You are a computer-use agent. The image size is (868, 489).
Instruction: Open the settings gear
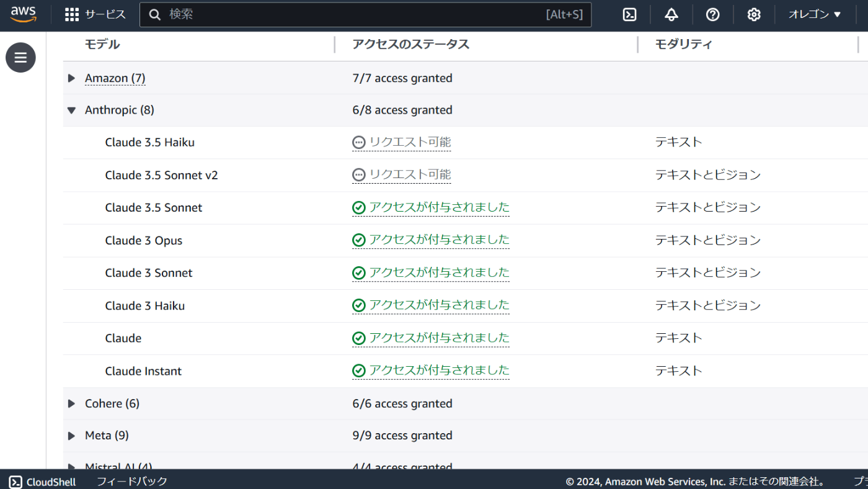tap(754, 14)
